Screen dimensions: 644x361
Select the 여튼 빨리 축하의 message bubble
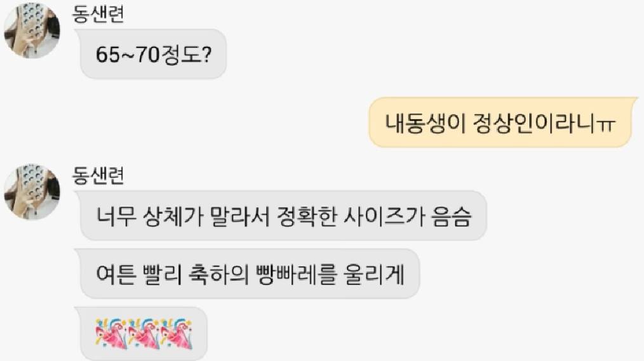pos(250,273)
